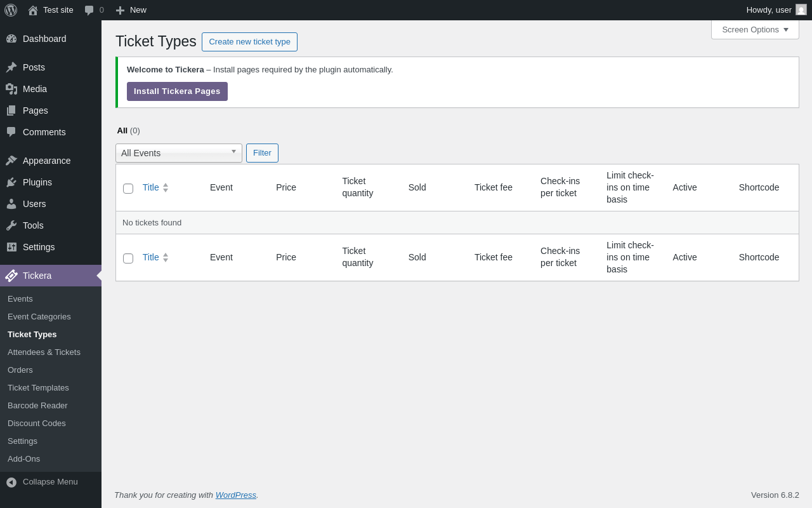Expand the Screen Options panel

[755, 30]
